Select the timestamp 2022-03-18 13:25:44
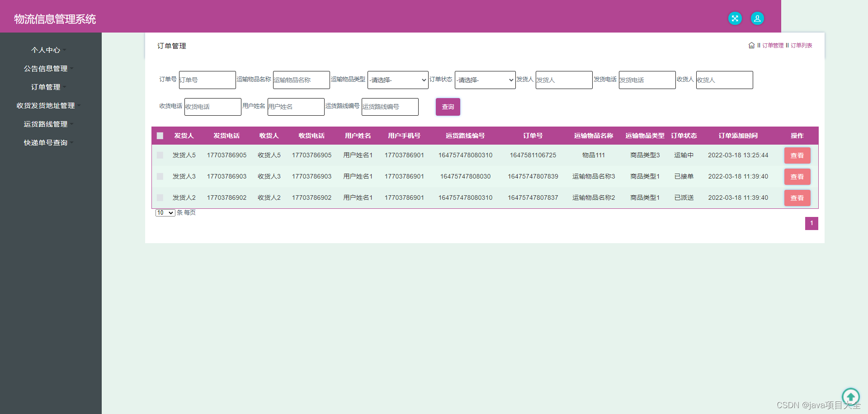This screenshot has width=868, height=414. 738,155
